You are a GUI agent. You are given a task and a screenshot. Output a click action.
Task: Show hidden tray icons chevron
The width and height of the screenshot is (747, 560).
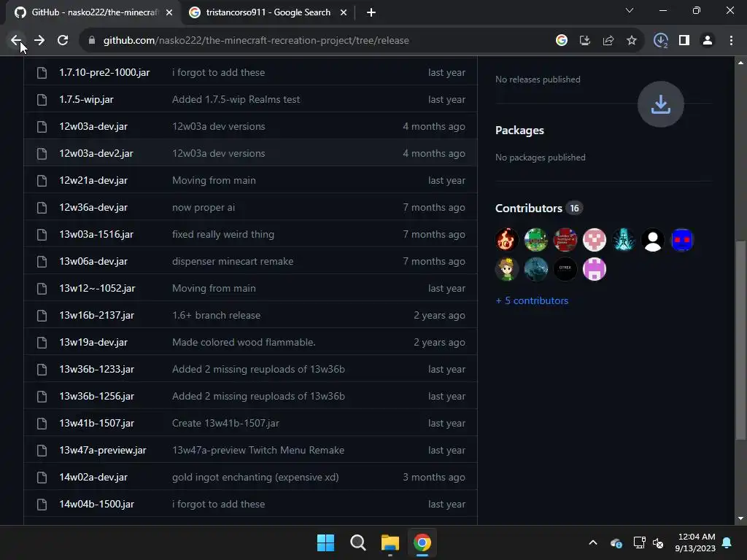(593, 542)
